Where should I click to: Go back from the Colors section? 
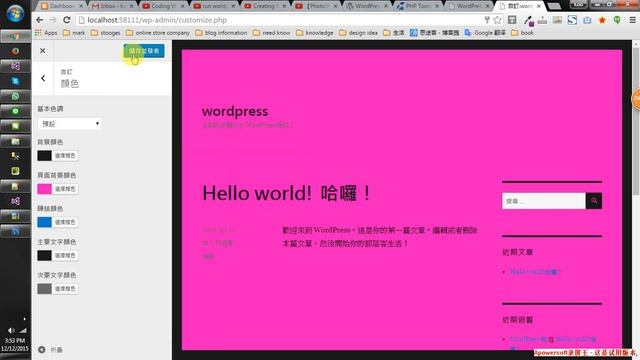point(43,78)
